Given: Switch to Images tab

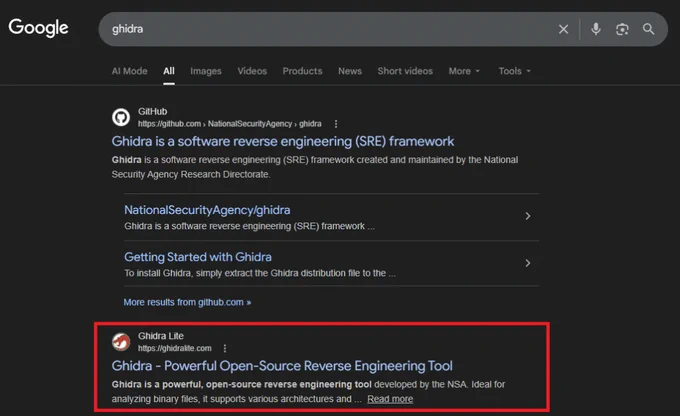Looking at the screenshot, I should pos(206,71).
